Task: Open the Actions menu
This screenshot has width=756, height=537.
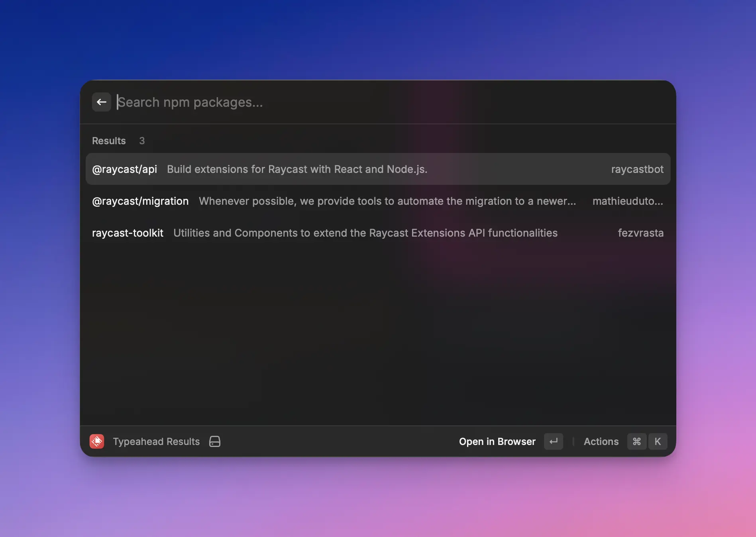Action: point(601,441)
